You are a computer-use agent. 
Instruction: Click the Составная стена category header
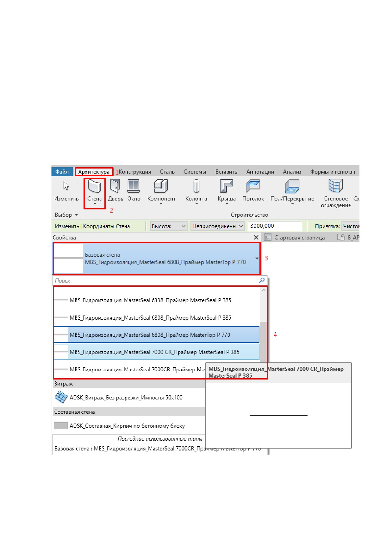click(130, 411)
